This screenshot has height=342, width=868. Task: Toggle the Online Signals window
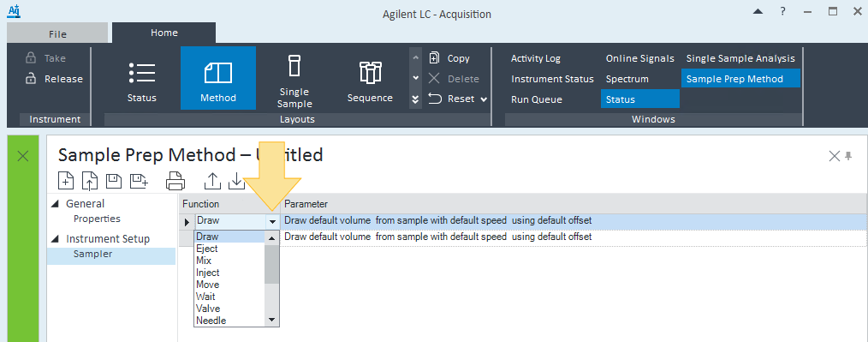click(640, 58)
